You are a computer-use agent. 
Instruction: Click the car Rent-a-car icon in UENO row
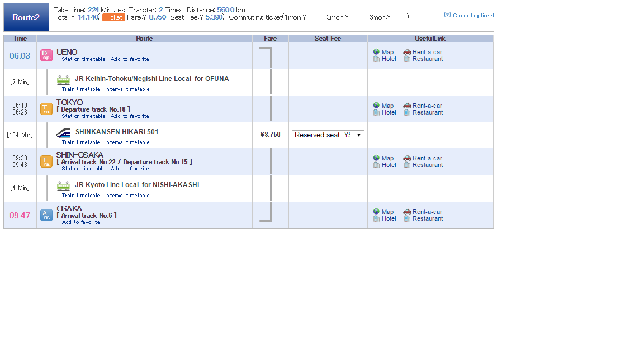click(x=407, y=52)
